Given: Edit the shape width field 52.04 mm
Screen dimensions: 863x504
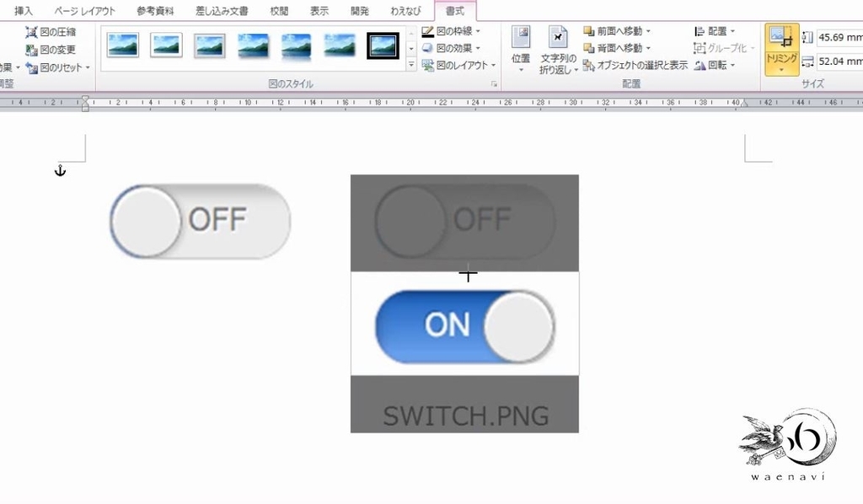Looking at the screenshot, I should [840, 61].
